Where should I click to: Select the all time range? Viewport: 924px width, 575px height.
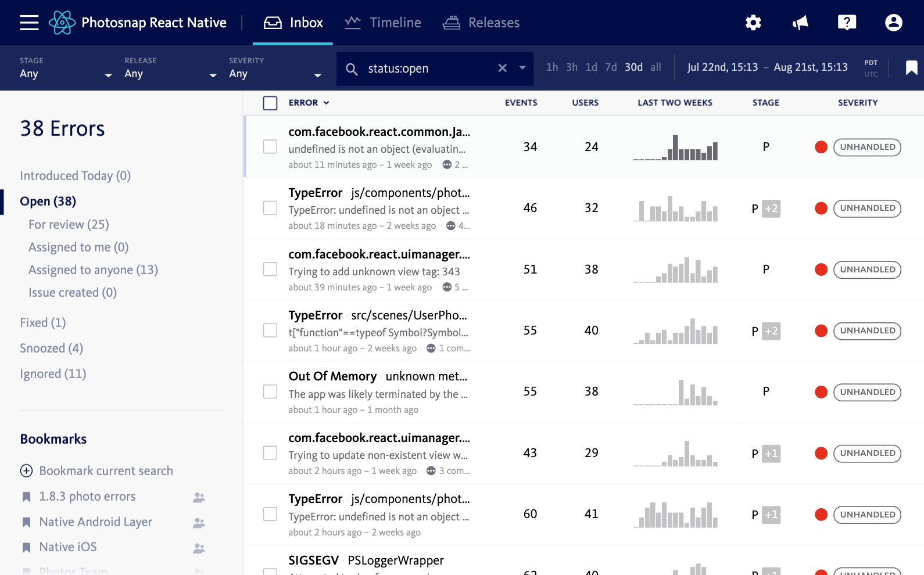pos(656,67)
